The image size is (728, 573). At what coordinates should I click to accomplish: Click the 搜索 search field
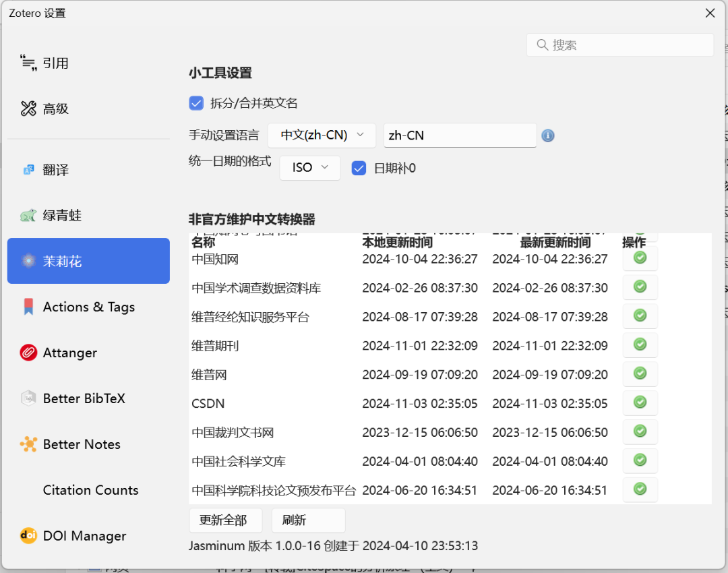(x=619, y=45)
